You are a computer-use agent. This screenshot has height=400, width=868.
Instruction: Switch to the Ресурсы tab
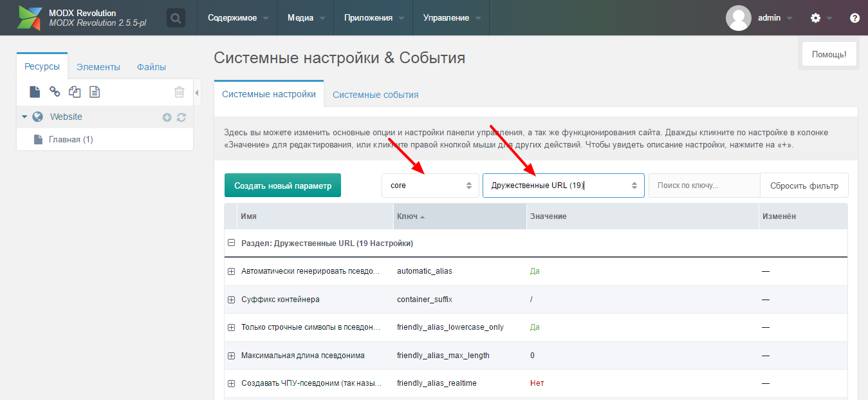pos(42,66)
